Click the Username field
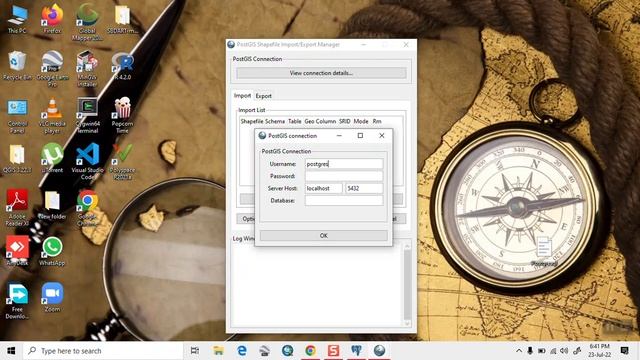This screenshot has width=640, height=360. coord(344,164)
